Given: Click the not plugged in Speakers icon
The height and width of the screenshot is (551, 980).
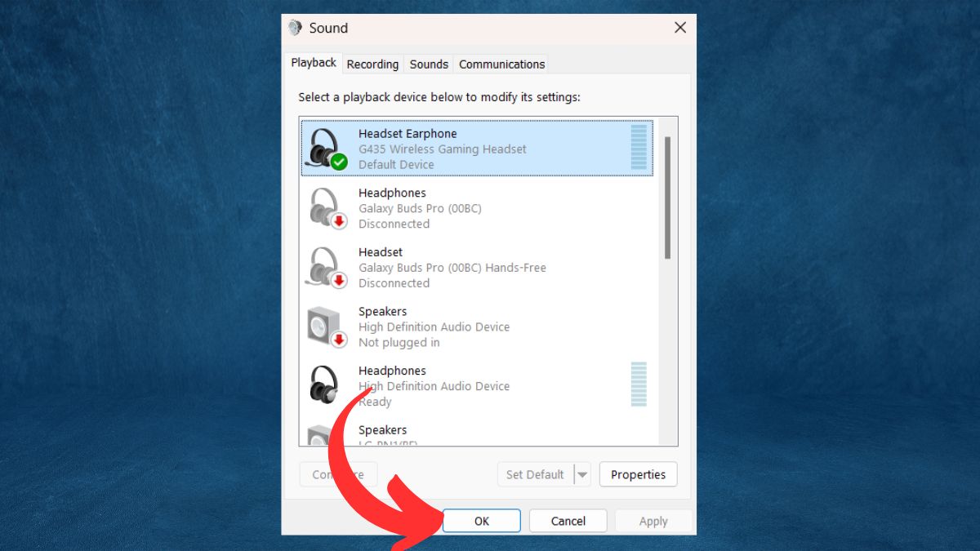Looking at the screenshot, I should [327, 327].
